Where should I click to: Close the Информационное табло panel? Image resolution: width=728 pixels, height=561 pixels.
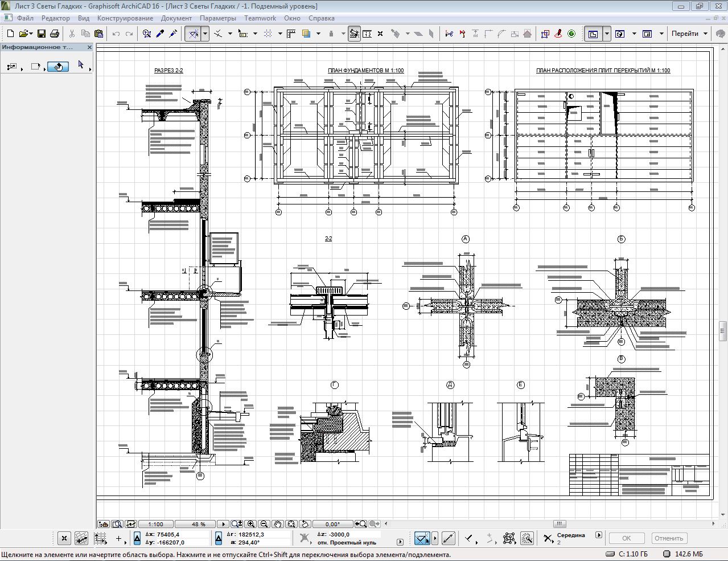pos(89,47)
